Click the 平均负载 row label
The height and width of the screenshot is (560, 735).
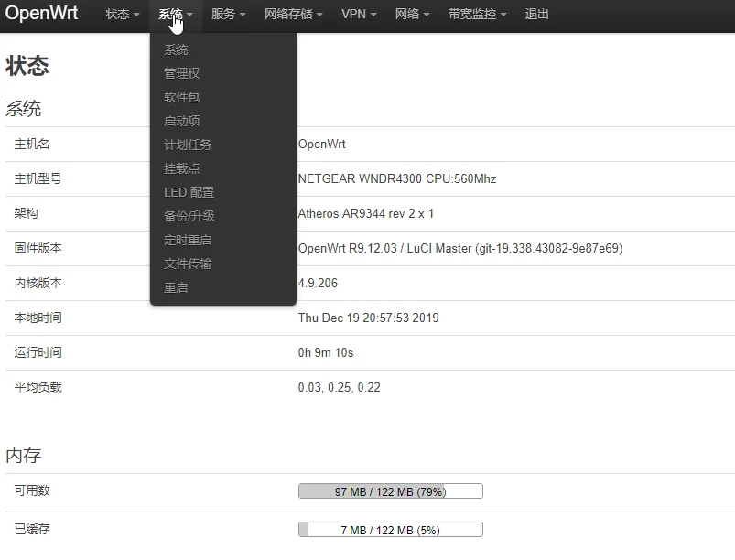tap(38, 387)
